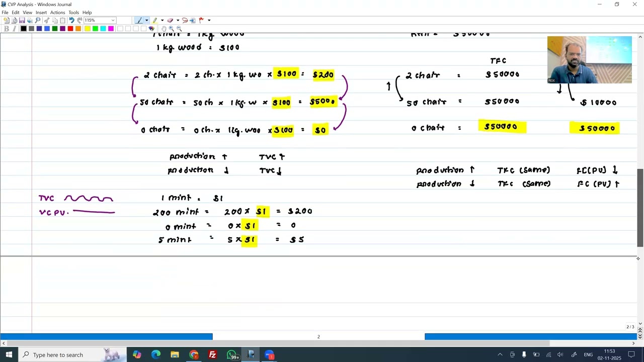Screen dimensions: 644x362
Task: Expand the Pen tool options arrow
Action: point(146,20)
